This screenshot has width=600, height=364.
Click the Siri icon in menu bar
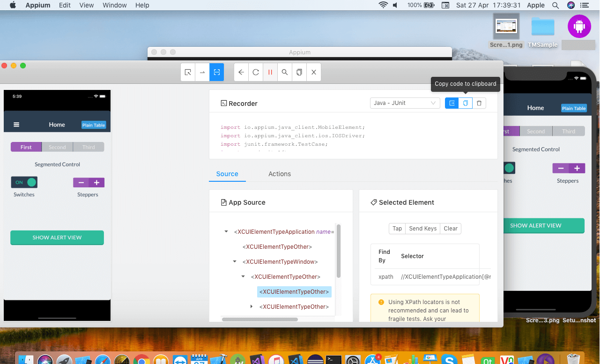tap(570, 5)
